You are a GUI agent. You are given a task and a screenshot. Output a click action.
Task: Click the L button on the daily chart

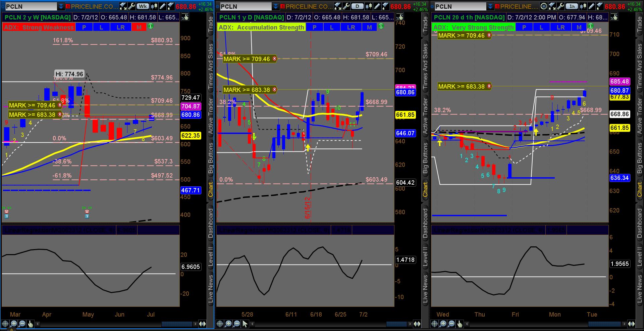pyautogui.click(x=332, y=28)
